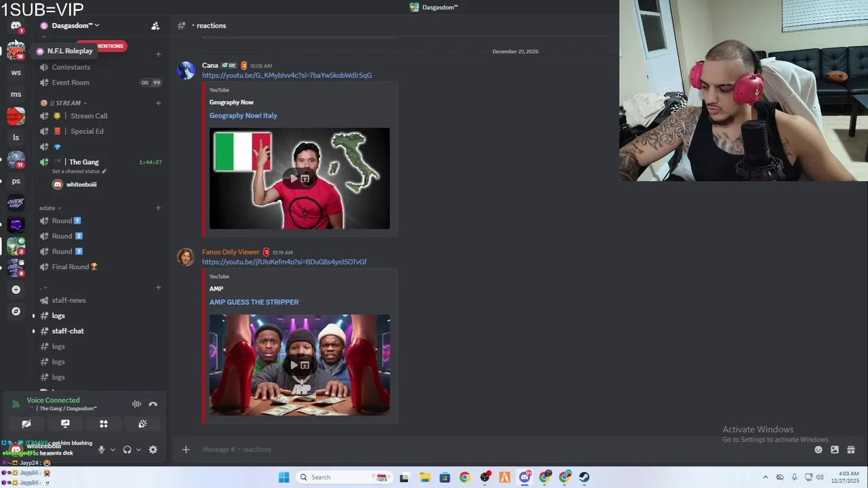Open the Dasgasdom server name dropdown
868x488 pixels.
tap(75, 26)
